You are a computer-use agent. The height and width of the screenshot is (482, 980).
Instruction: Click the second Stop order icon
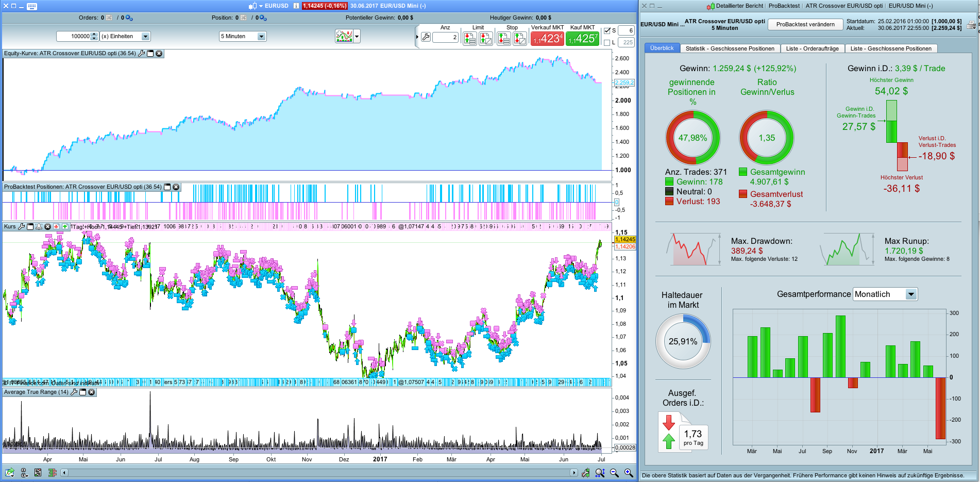click(520, 38)
